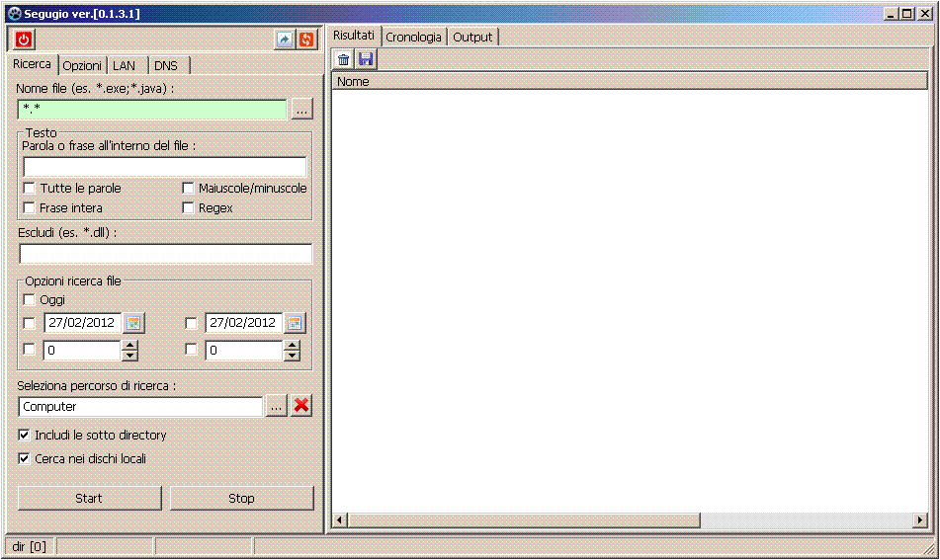Open the Cronologia tab

413,37
